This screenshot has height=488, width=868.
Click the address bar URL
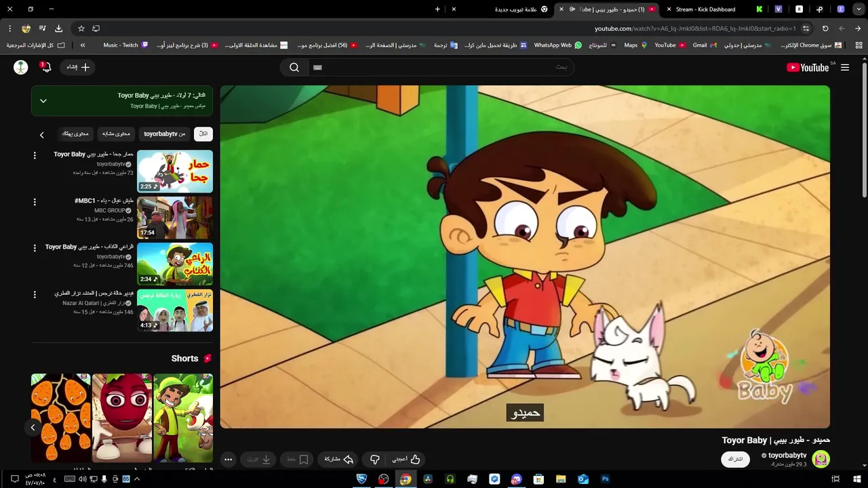click(695, 28)
